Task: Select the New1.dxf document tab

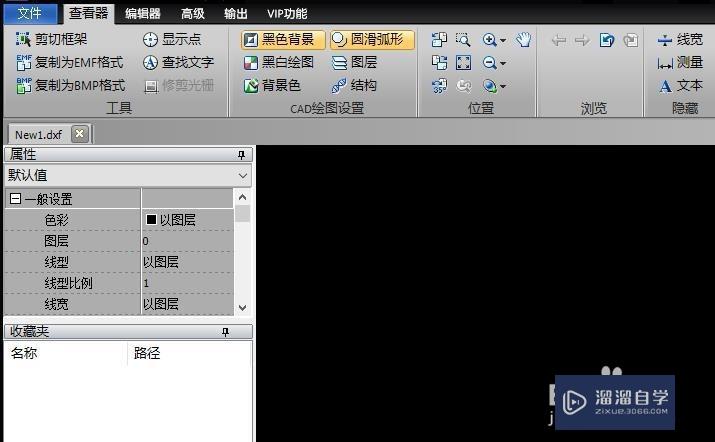Action: (x=39, y=135)
